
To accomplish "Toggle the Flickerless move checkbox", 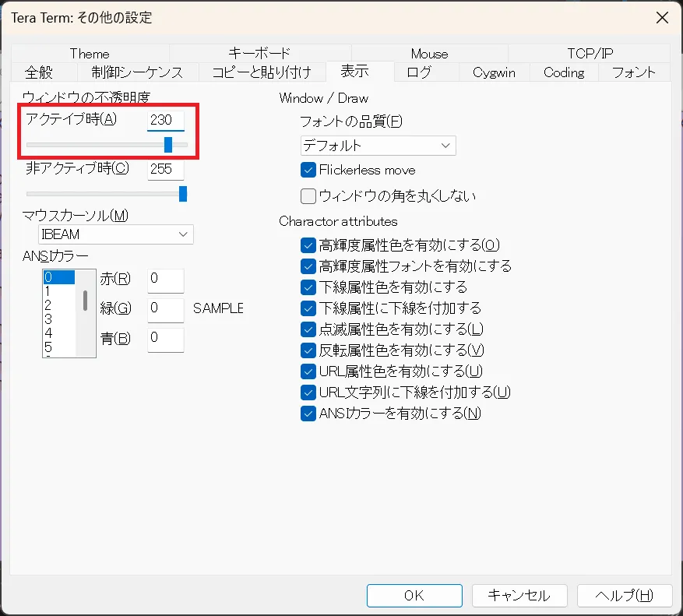I will pyautogui.click(x=307, y=170).
